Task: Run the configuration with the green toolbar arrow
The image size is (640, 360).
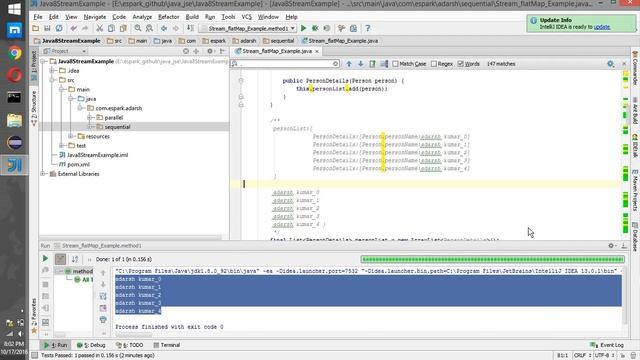Action: coord(303,29)
